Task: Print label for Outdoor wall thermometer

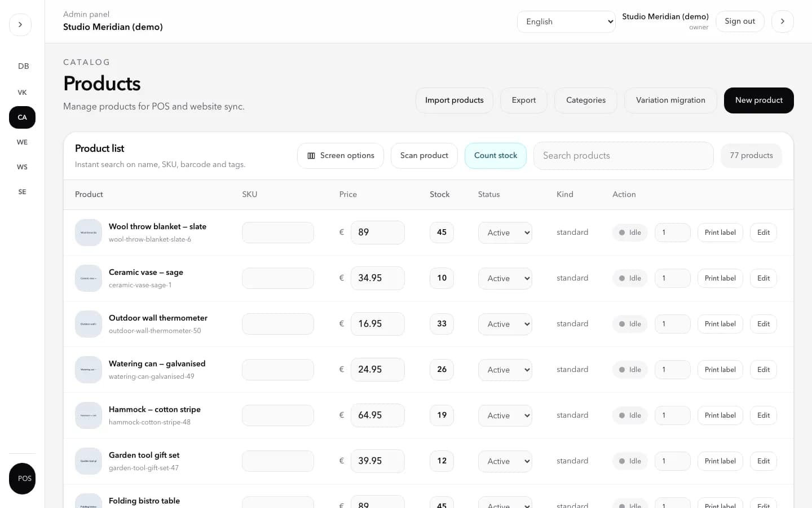Action: [x=720, y=324]
